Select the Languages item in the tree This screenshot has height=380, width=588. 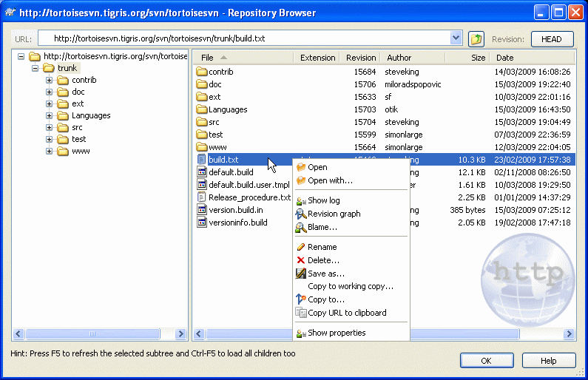click(91, 115)
